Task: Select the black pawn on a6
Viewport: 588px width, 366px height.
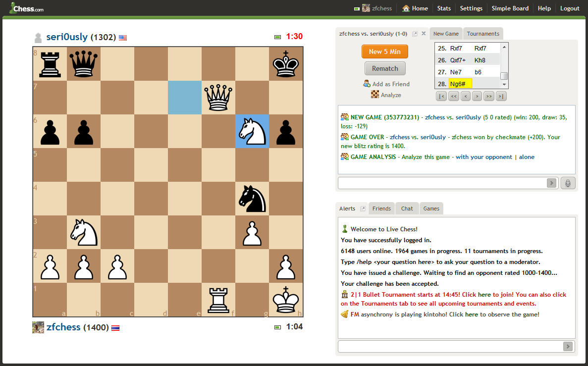Action: pyautogui.click(x=50, y=131)
